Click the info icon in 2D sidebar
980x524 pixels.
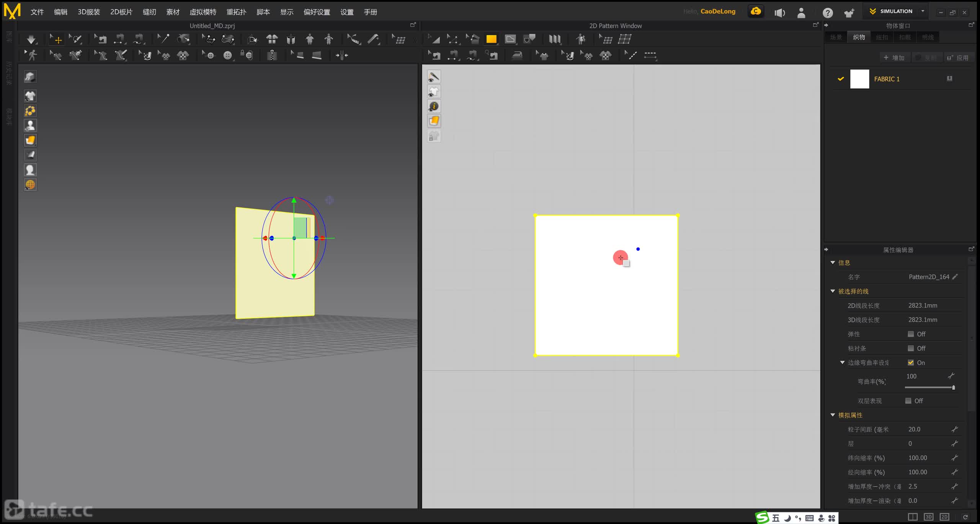pos(434,106)
